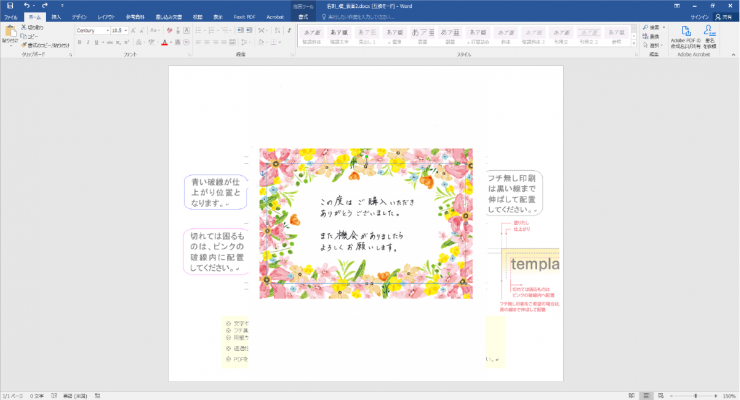The image size is (740, 400).
Task: Toggle Bold formatting
Action: click(x=79, y=44)
